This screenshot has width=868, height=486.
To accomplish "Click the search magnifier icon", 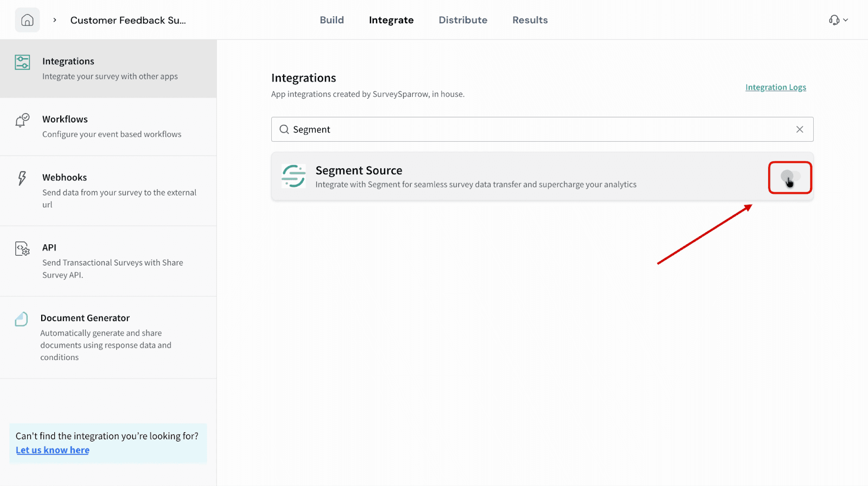I will tap(284, 129).
